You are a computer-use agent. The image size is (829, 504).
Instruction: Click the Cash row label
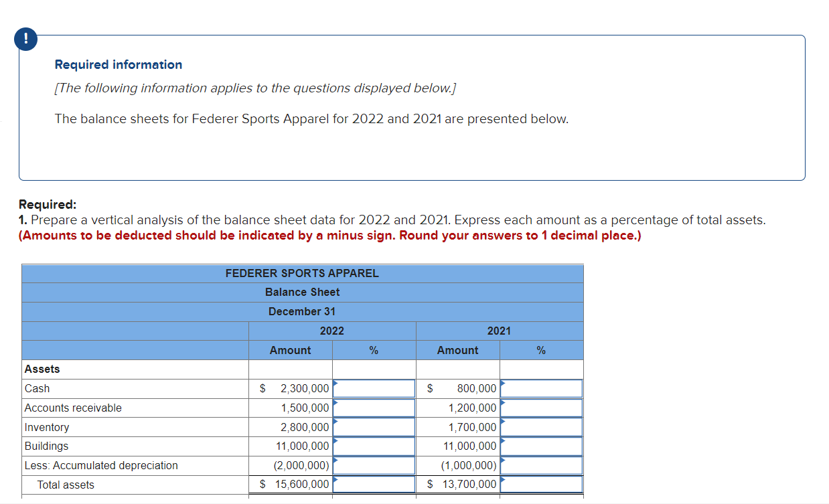coord(37,388)
